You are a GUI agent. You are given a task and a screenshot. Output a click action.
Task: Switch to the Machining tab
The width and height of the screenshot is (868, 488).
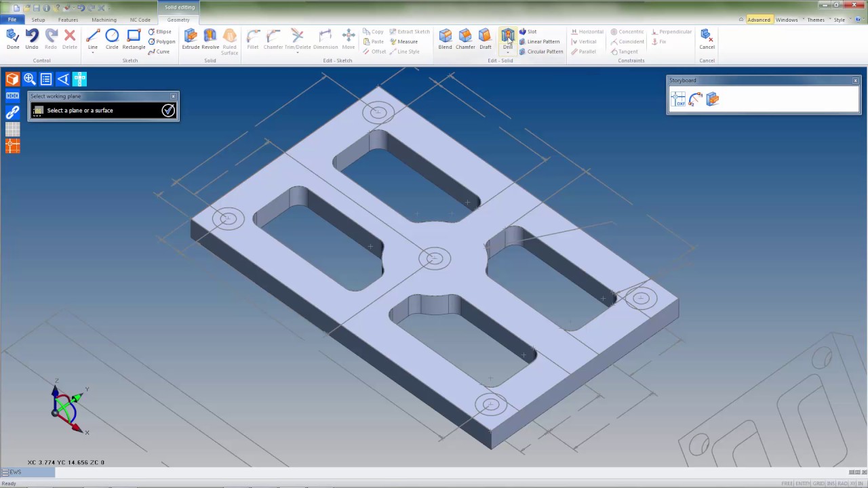point(104,20)
